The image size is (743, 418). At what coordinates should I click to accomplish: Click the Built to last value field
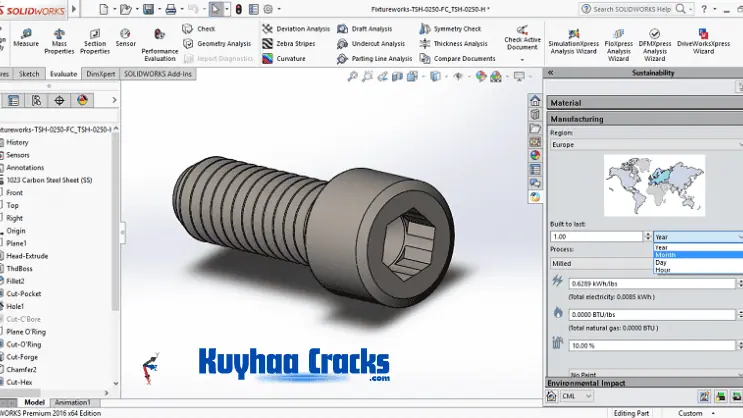[598, 236]
